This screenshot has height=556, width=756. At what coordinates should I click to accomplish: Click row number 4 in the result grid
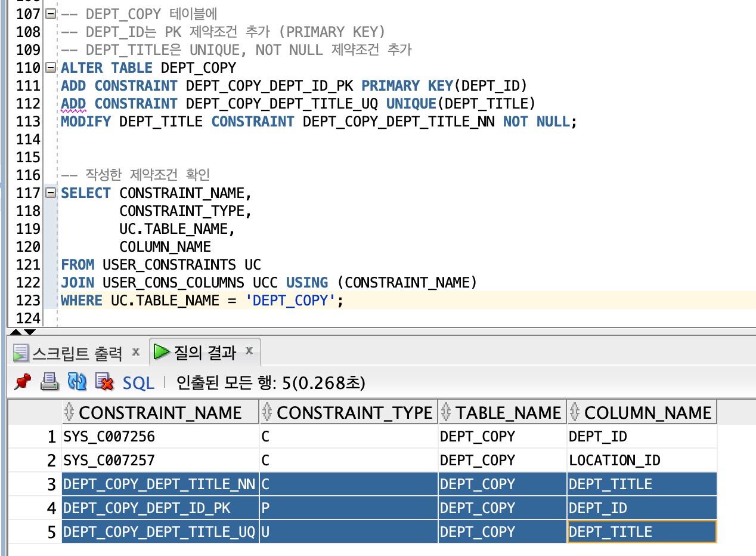click(35, 508)
